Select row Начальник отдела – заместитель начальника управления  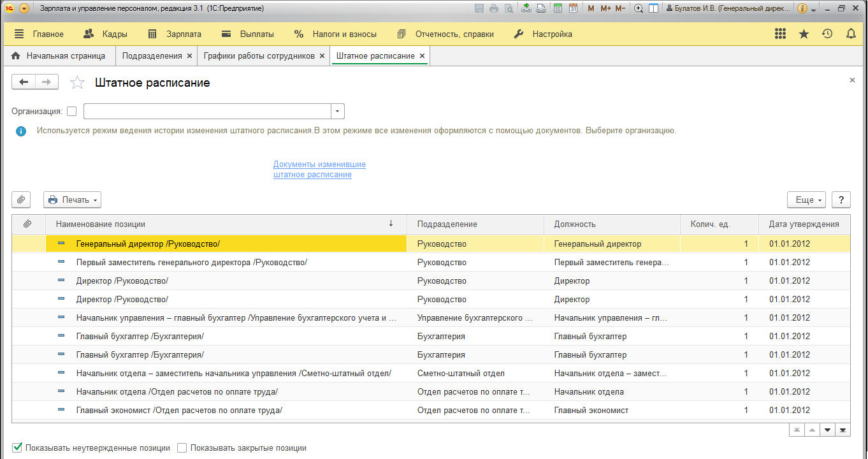point(431,373)
